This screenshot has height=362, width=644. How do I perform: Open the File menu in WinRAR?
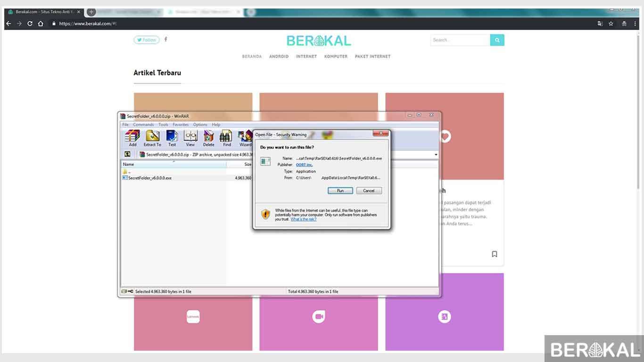click(x=125, y=124)
